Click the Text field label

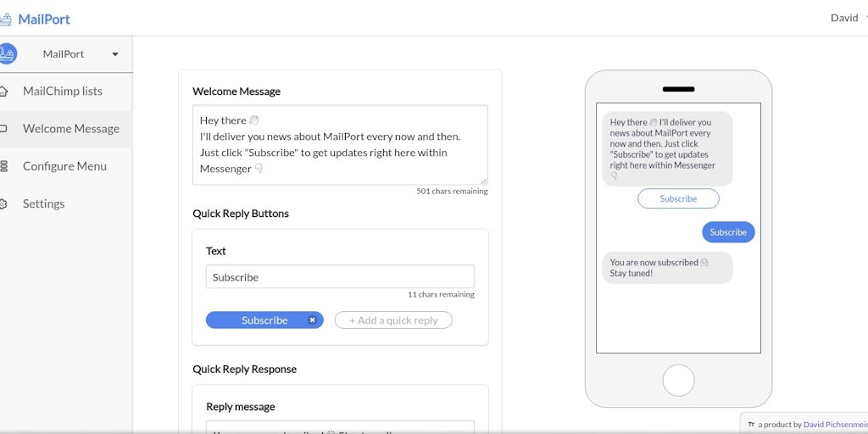click(x=216, y=251)
